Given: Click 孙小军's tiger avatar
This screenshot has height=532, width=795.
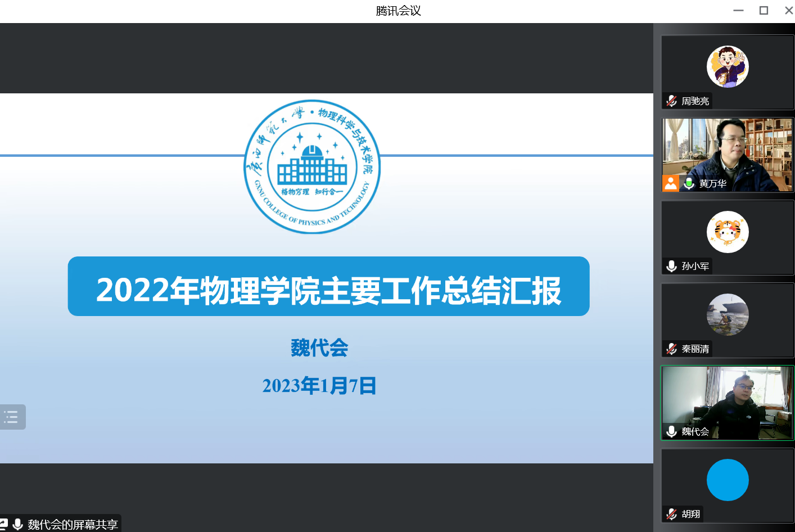Looking at the screenshot, I should click(728, 232).
